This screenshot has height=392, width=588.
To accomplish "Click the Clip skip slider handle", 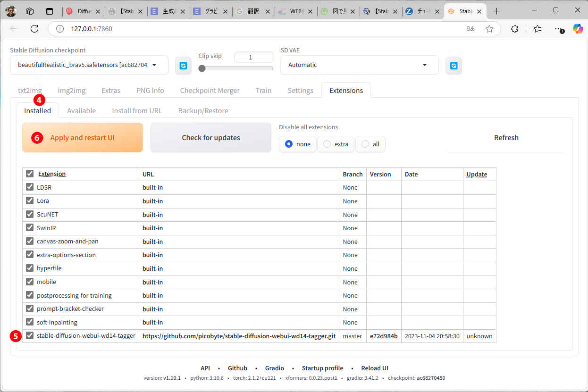I will tap(202, 68).
